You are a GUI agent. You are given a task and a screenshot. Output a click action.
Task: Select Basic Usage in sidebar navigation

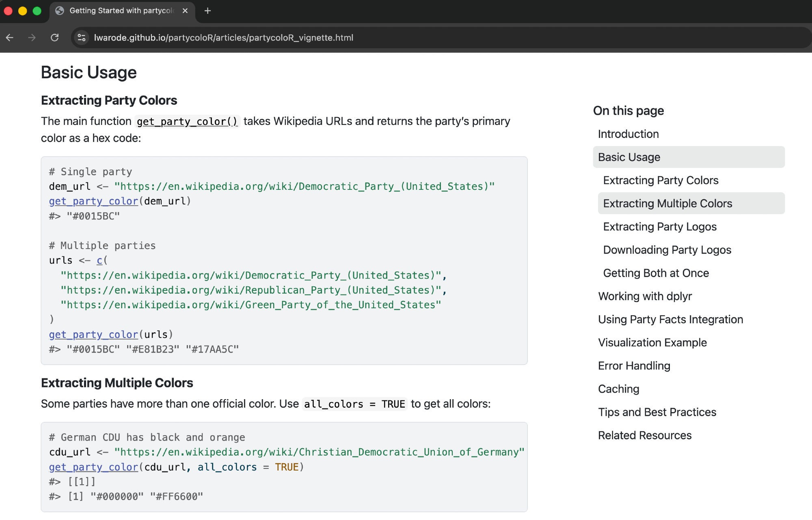pos(629,157)
